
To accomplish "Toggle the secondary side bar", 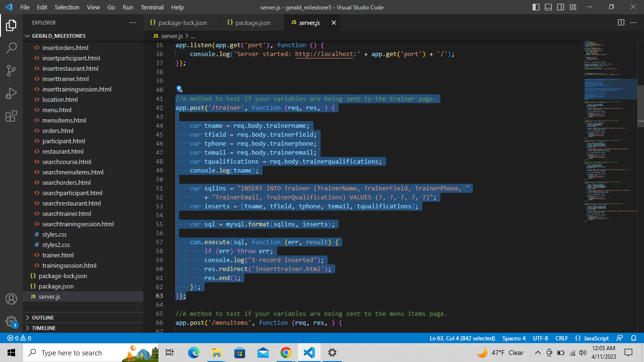I will tap(560, 7).
